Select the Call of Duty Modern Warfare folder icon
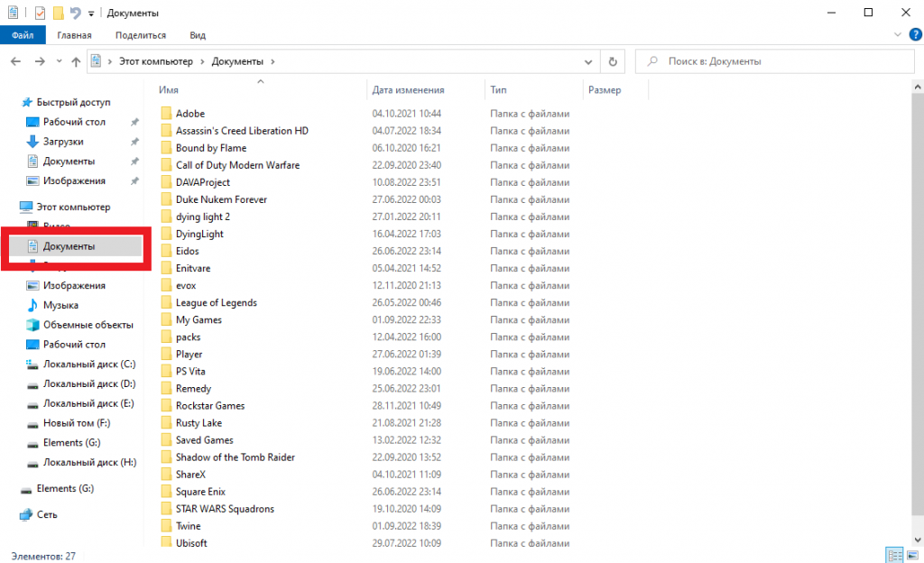 coord(166,165)
